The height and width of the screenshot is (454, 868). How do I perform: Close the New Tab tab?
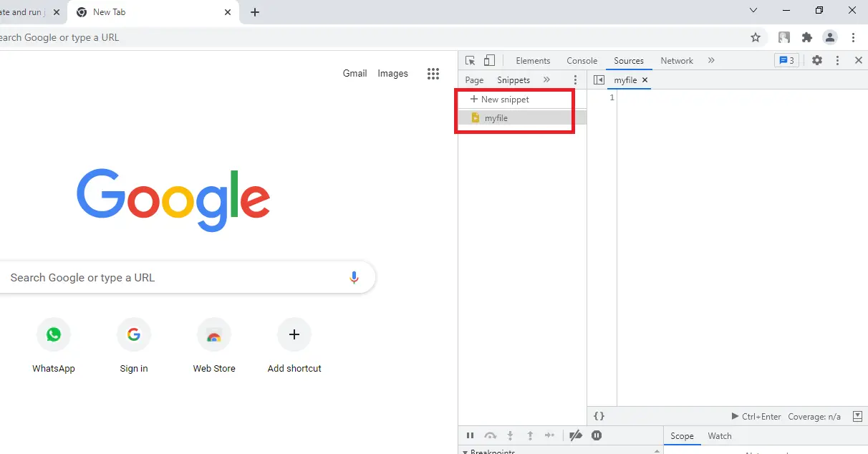pos(228,12)
